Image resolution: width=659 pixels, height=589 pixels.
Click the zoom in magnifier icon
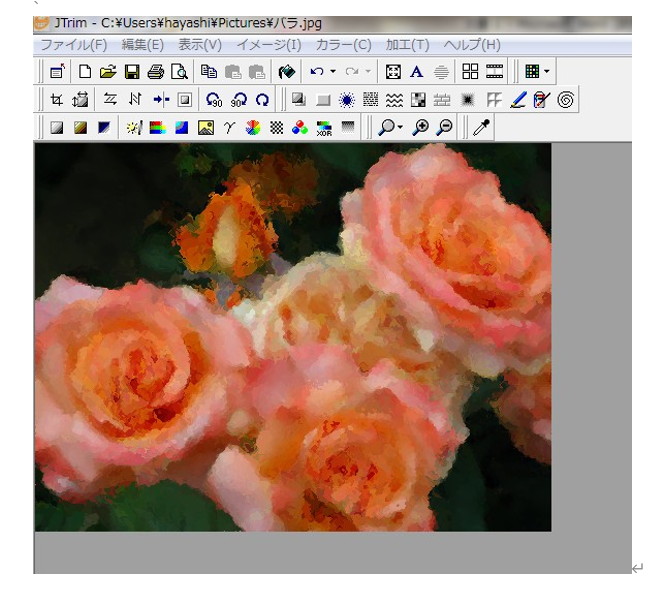point(421,128)
